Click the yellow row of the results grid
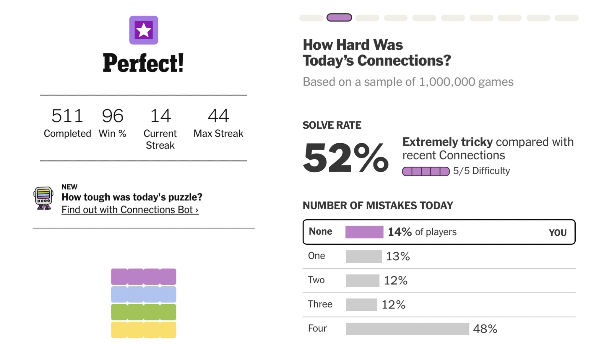591x364 pixels. [144, 330]
